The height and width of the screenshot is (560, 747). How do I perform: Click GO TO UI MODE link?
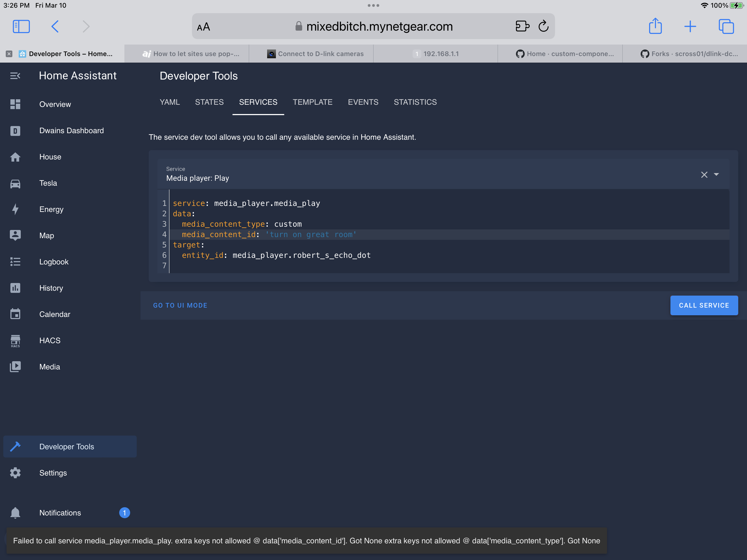click(x=180, y=305)
